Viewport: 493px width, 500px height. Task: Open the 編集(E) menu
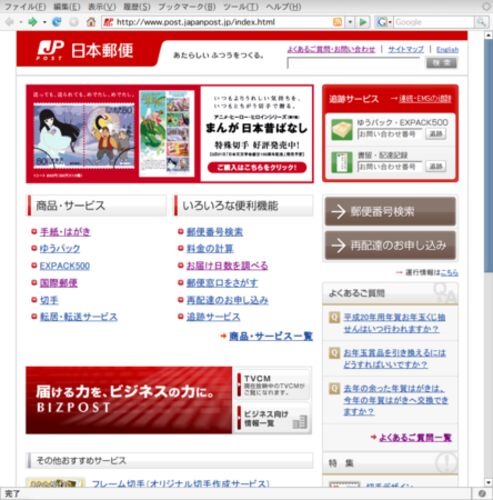click(67, 7)
